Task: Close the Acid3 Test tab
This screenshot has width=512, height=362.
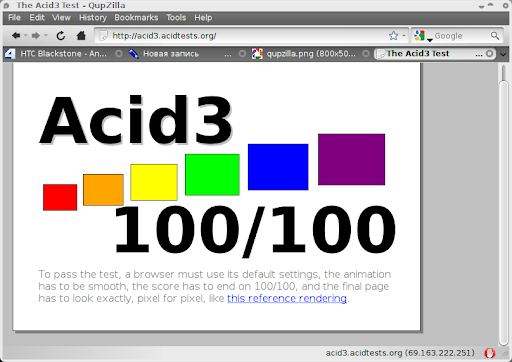Action: click(x=489, y=54)
